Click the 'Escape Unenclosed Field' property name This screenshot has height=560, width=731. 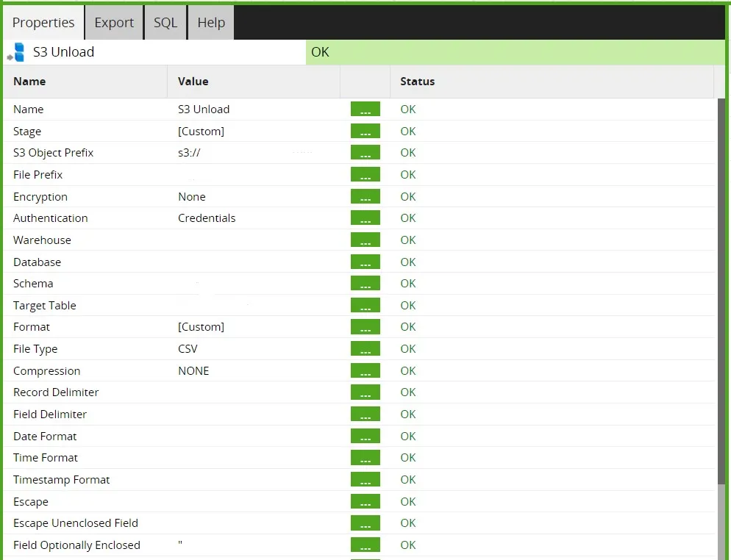pyautogui.click(x=76, y=523)
